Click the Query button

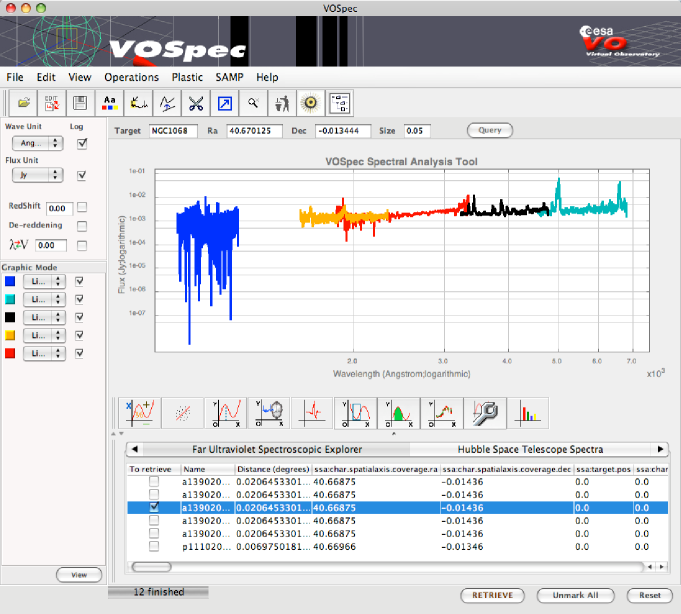[489, 130]
